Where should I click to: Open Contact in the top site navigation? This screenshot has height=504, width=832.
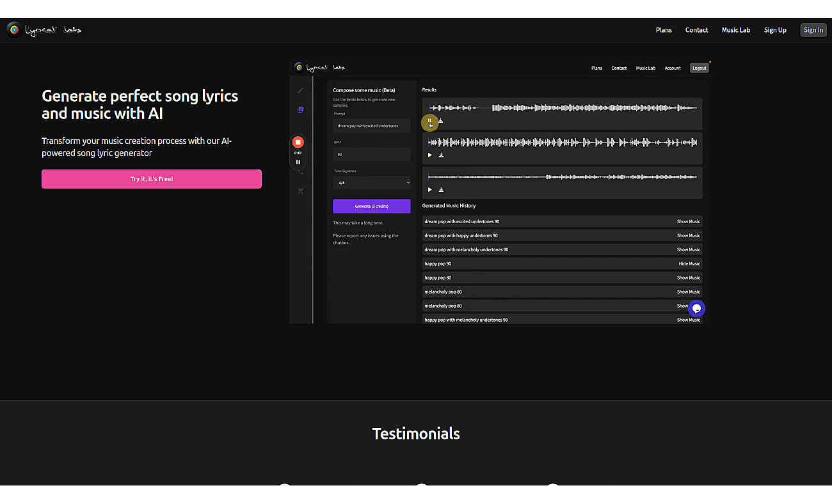696,30
